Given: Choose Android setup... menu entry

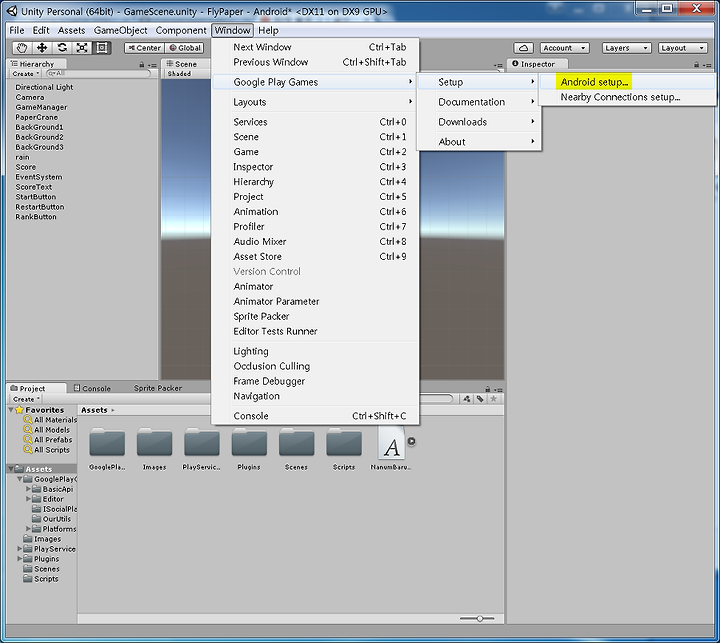Looking at the screenshot, I should pyautogui.click(x=627, y=82).
